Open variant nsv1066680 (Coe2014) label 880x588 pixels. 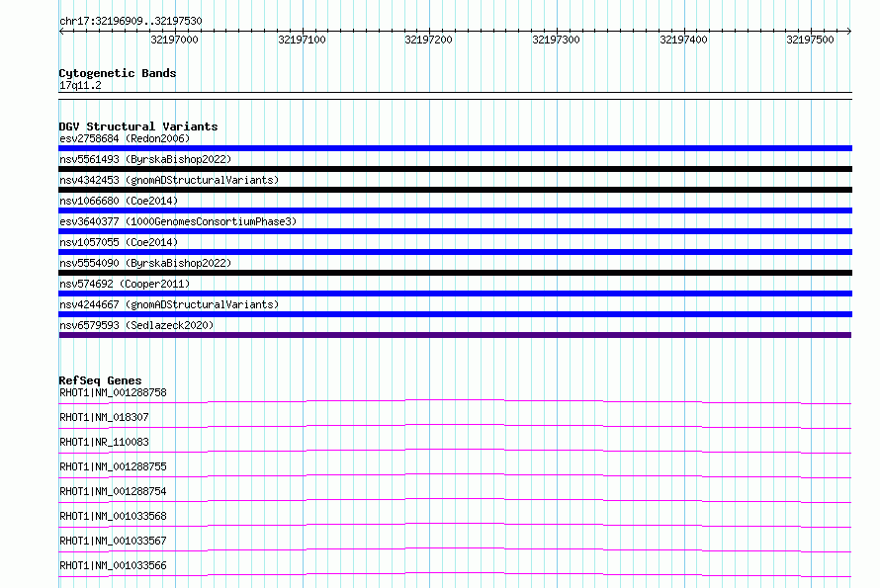119,201
